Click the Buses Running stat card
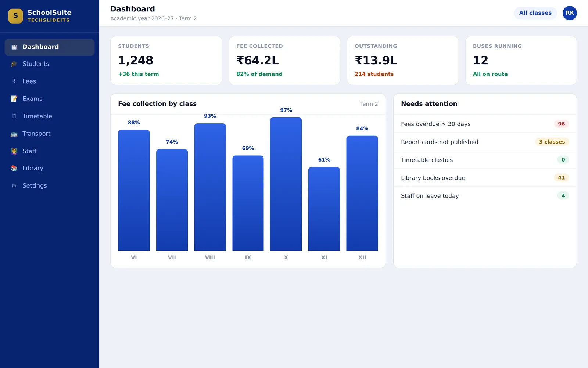588x368 pixels. click(521, 60)
